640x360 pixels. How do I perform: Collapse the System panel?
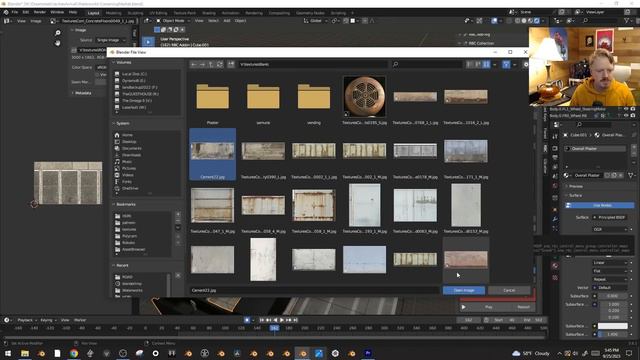121,123
